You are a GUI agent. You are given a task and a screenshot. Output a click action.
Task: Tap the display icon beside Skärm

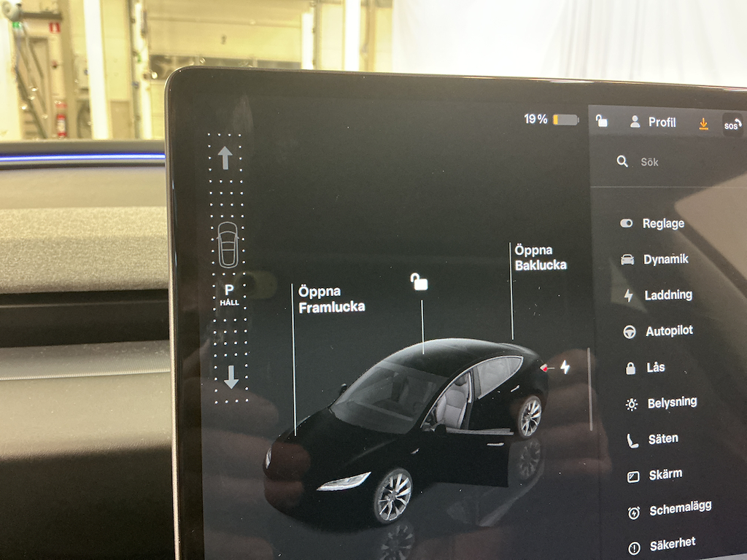[x=633, y=477]
